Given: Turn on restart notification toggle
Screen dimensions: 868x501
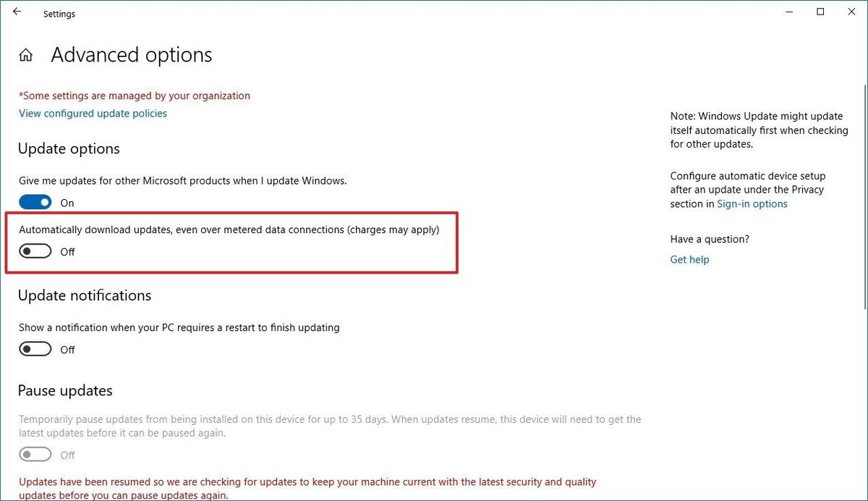Looking at the screenshot, I should click(35, 348).
